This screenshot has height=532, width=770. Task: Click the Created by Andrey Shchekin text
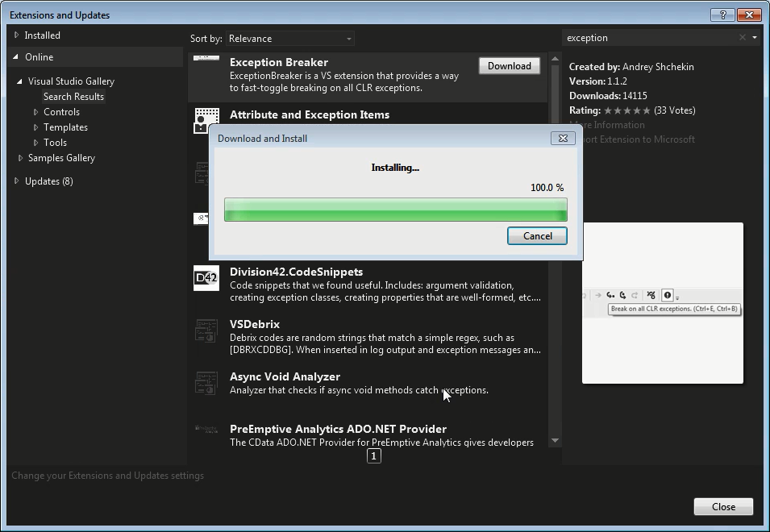coord(631,67)
